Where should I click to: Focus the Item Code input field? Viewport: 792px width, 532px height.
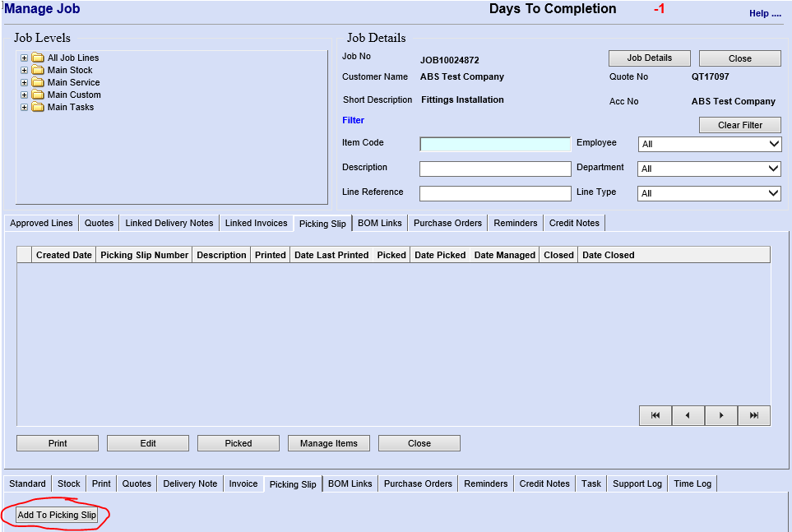[x=495, y=145]
